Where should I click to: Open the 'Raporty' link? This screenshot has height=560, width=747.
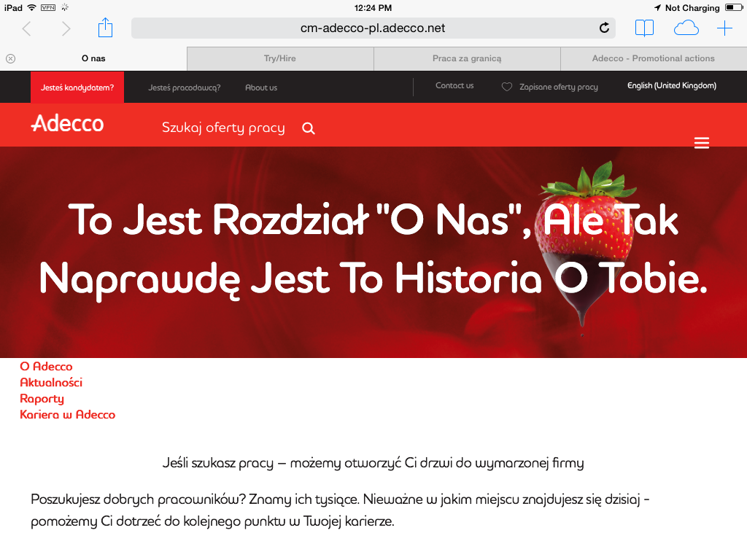pos(42,399)
